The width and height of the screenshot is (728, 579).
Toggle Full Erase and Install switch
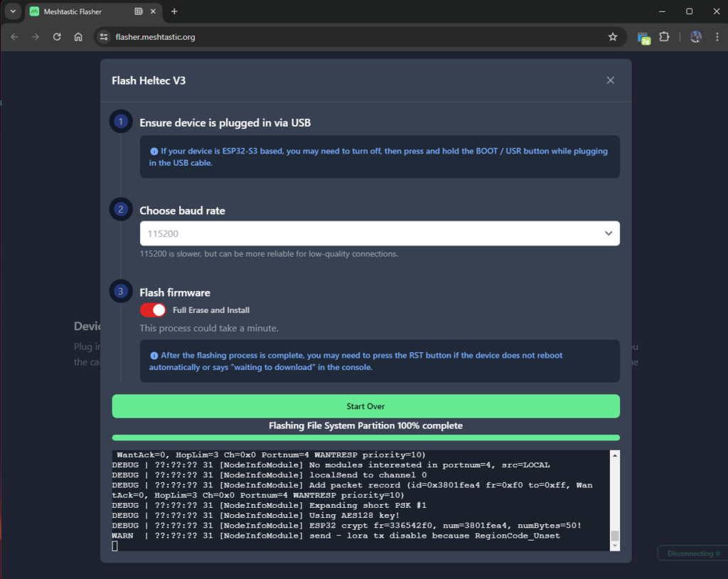point(153,310)
